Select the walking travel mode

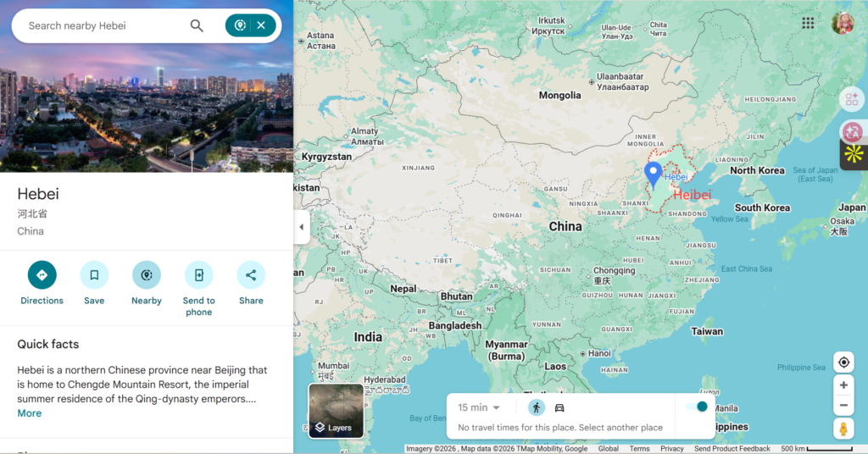(537, 407)
